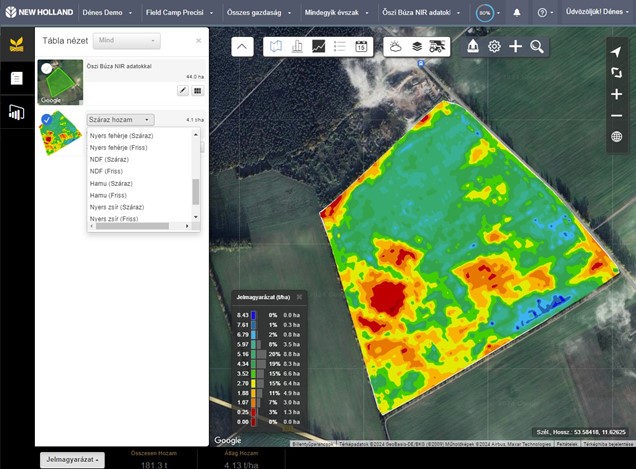Expand the Mindegyik évszak season dropdown

click(336, 13)
